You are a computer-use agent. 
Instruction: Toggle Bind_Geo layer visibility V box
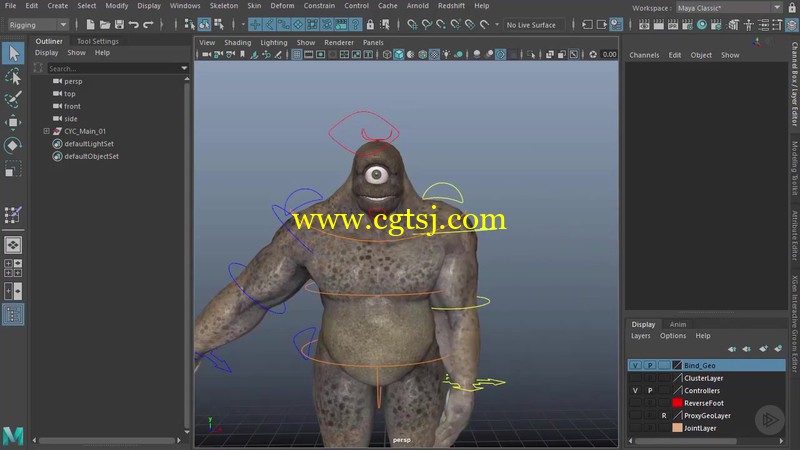635,365
